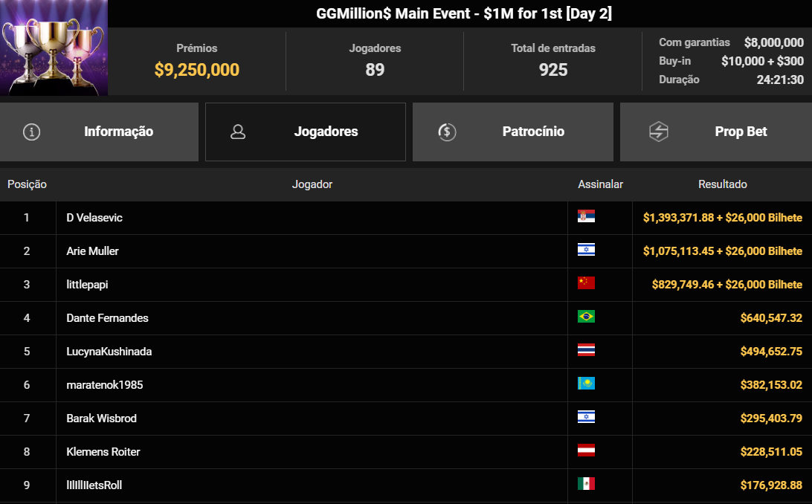Click the Austrian flag next to Klemens Roiter

(584, 451)
